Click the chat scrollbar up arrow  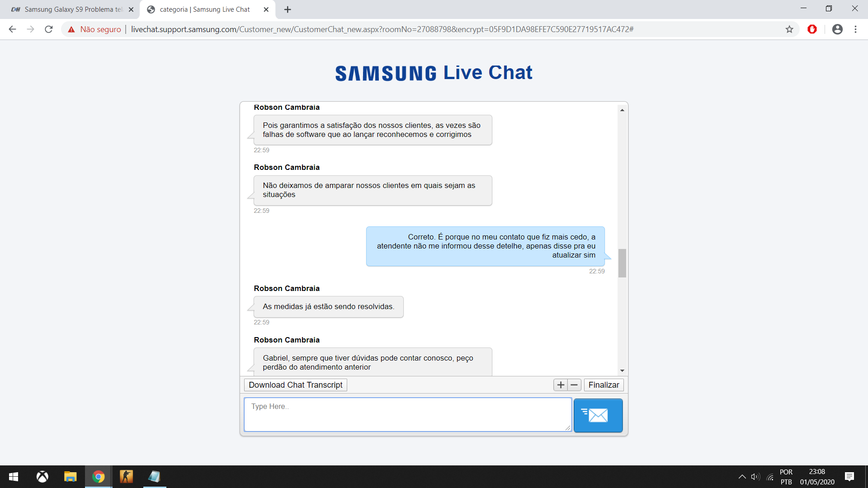(622, 110)
